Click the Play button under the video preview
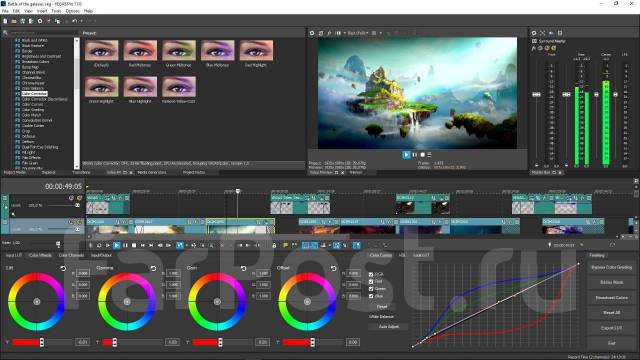This screenshot has width=640, height=360. pyautogui.click(x=406, y=155)
